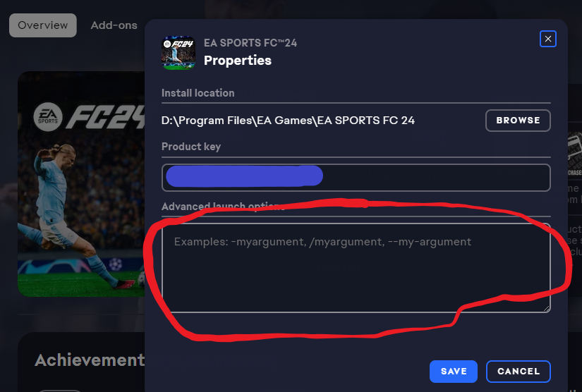Click the partially visible image beside the dialog
This screenshot has height=392, width=582.
(574, 154)
